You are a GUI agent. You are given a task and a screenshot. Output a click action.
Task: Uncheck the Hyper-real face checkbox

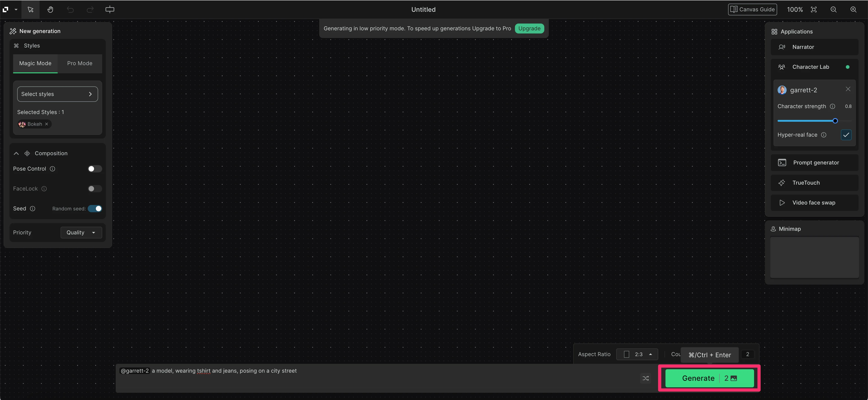click(x=846, y=135)
